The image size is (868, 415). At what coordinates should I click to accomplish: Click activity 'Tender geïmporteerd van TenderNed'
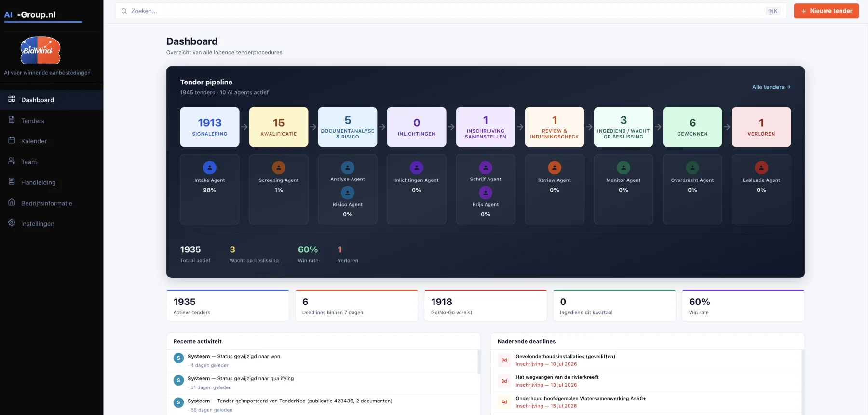(x=322, y=405)
